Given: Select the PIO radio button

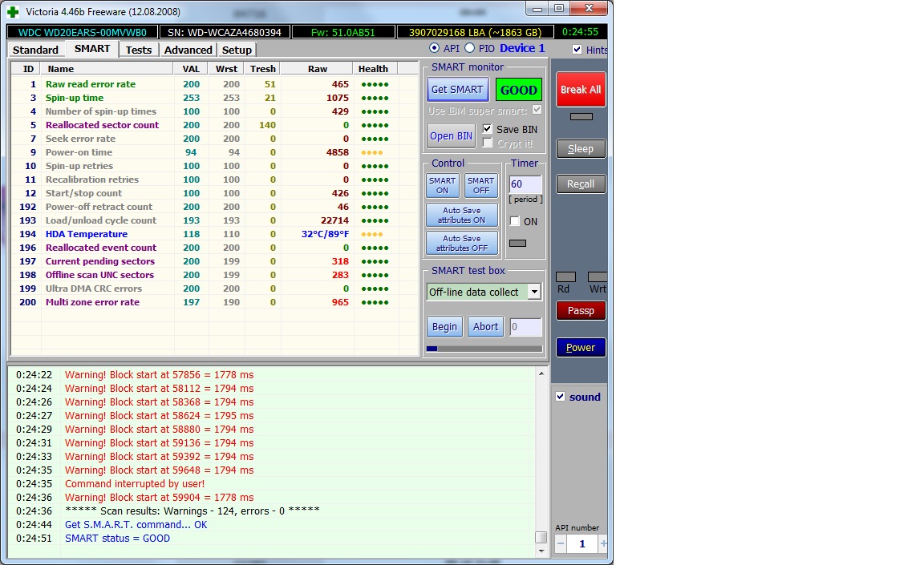Looking at the screenshot, I should coord(470,49).
